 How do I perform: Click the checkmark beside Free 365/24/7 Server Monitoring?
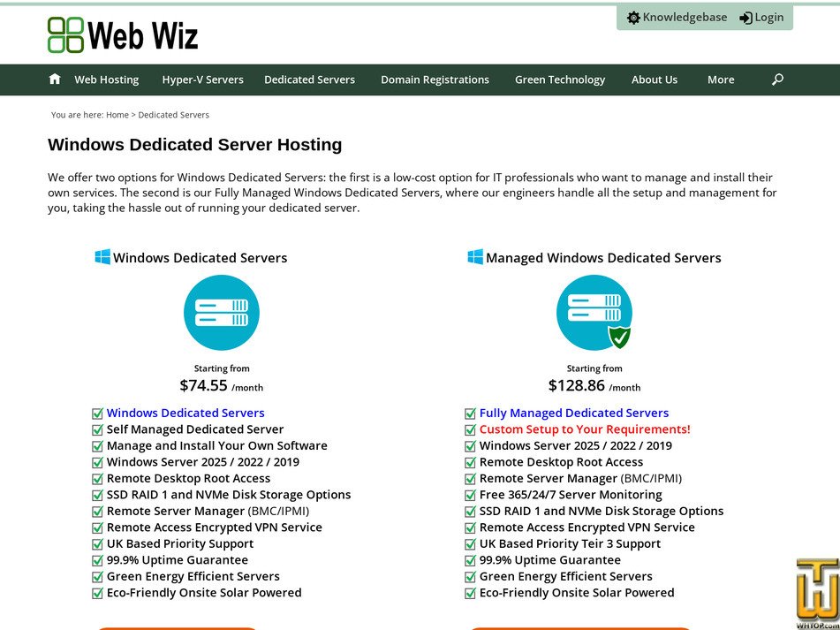pyautogui.click(x=471, y=494)
